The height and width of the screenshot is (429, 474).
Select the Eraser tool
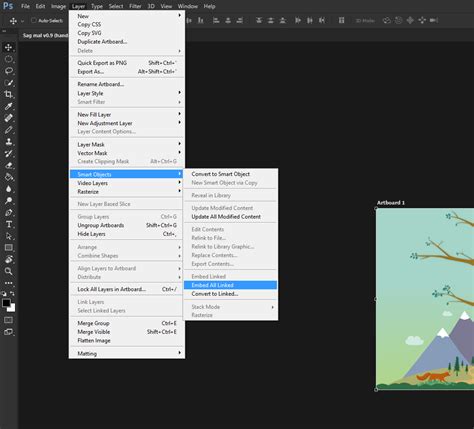pyautogui.click(x=9, y=165)
